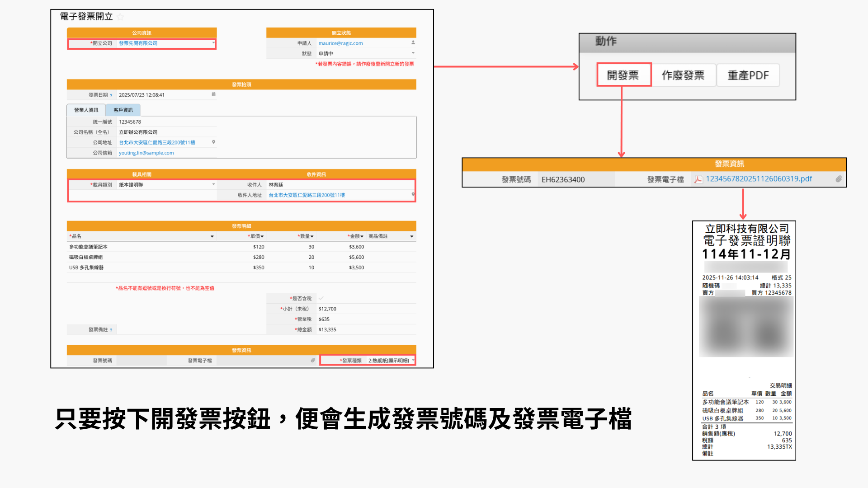Screen dimensions: 868x488
Task: Toggle the 是否含稅 checkbox
Action: click(x=321, y=298)
